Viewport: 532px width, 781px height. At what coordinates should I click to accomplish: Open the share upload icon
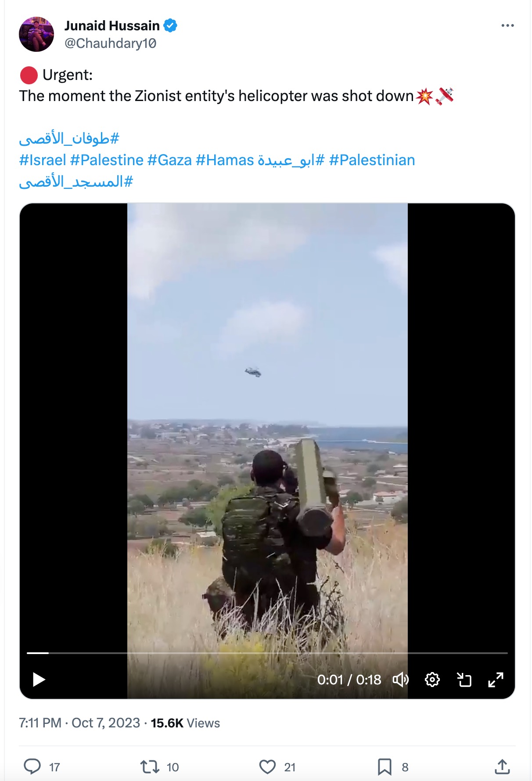click(502, 767)
